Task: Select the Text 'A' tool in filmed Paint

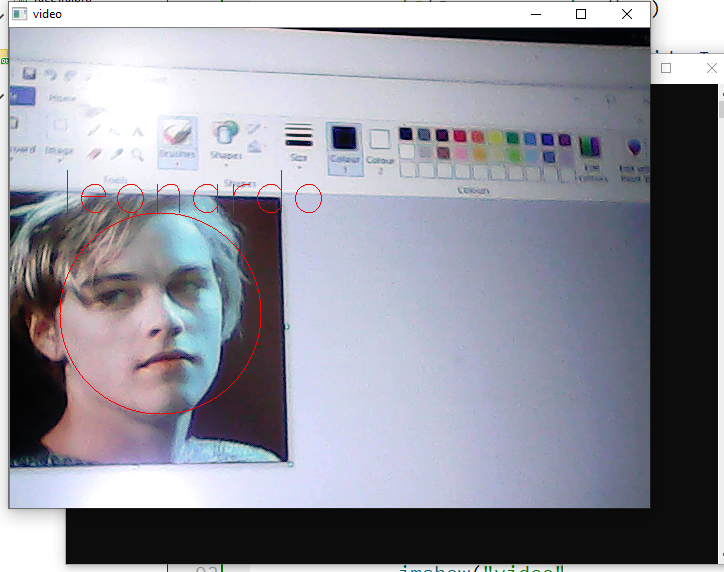Action: tap(137, 132)
